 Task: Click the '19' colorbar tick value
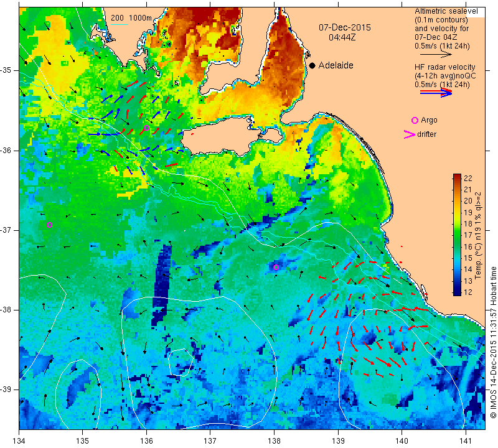pyautogui.click(x=468, y=212)
